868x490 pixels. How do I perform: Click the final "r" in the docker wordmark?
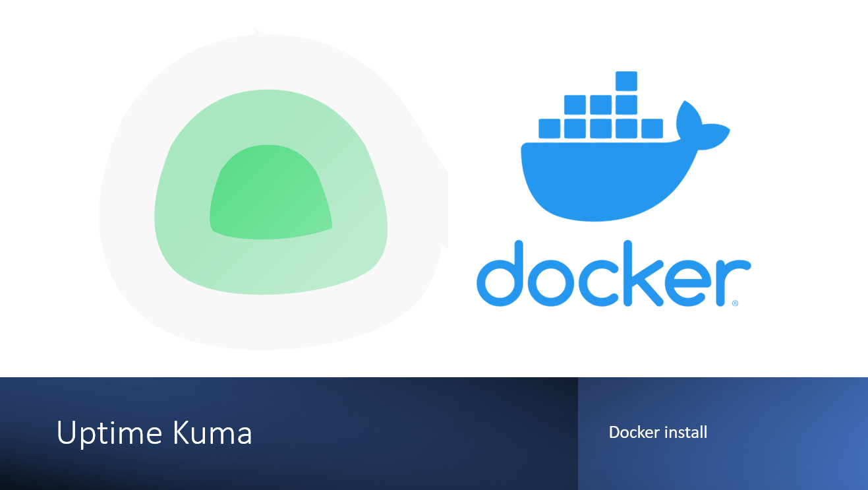[x=733, y=282]
